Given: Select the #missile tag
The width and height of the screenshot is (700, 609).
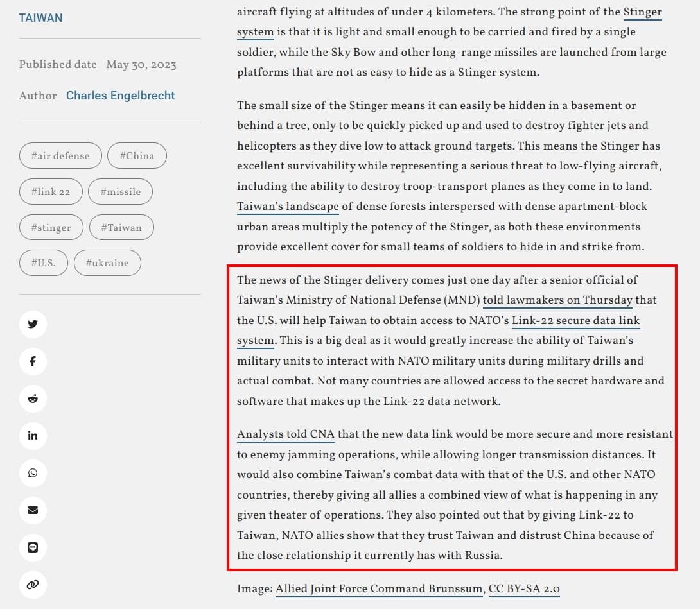Looking at the screenshot, I should (x=121, y=192).
